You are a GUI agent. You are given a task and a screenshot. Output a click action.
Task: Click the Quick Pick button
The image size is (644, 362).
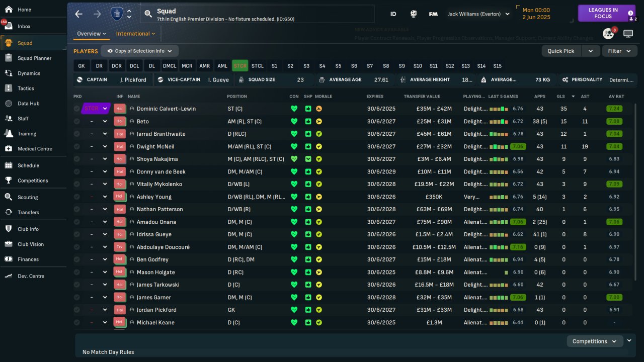[x=561, y=51]
